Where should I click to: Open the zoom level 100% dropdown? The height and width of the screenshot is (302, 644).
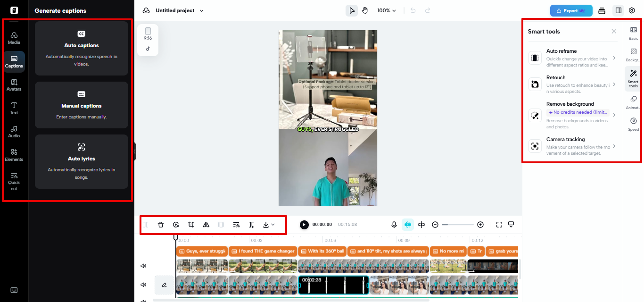tap(386, 10)
